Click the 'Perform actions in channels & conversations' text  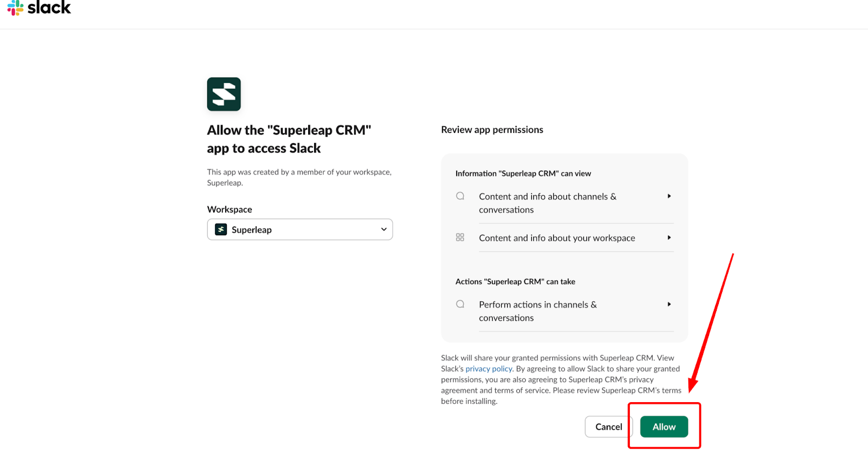tap(537, 311)
